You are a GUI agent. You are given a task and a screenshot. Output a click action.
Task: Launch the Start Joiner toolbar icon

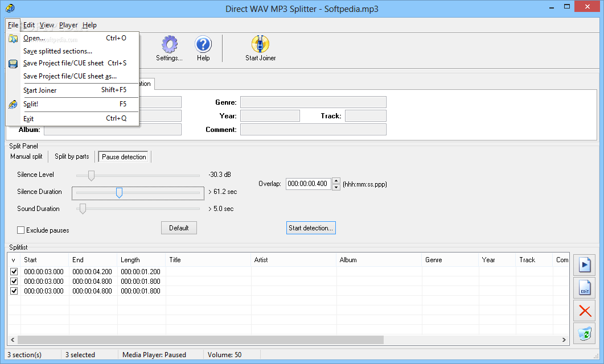pyautogui.click(x=260, y=48)
